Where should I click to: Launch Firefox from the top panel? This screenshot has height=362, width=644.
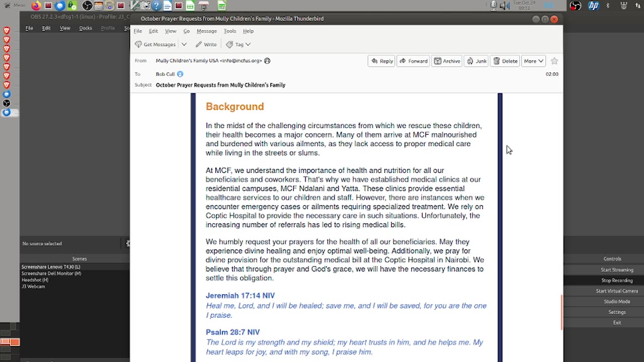36,6
